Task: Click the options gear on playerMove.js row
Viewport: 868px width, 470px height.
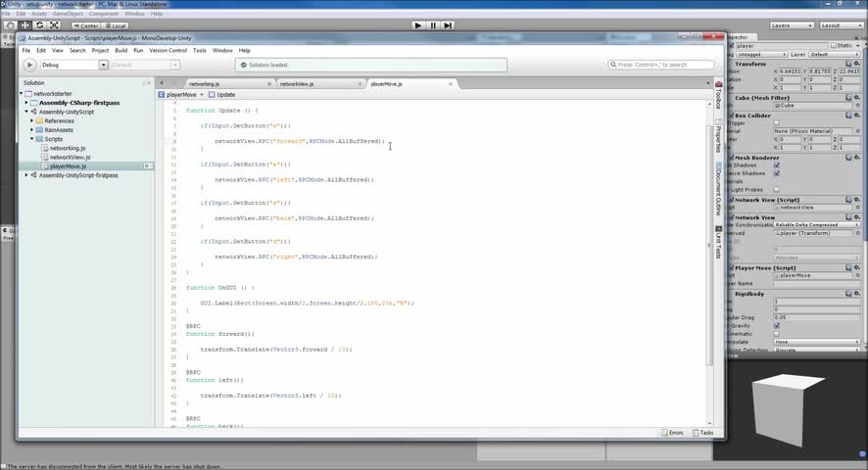Action: (x=147, y=166)
